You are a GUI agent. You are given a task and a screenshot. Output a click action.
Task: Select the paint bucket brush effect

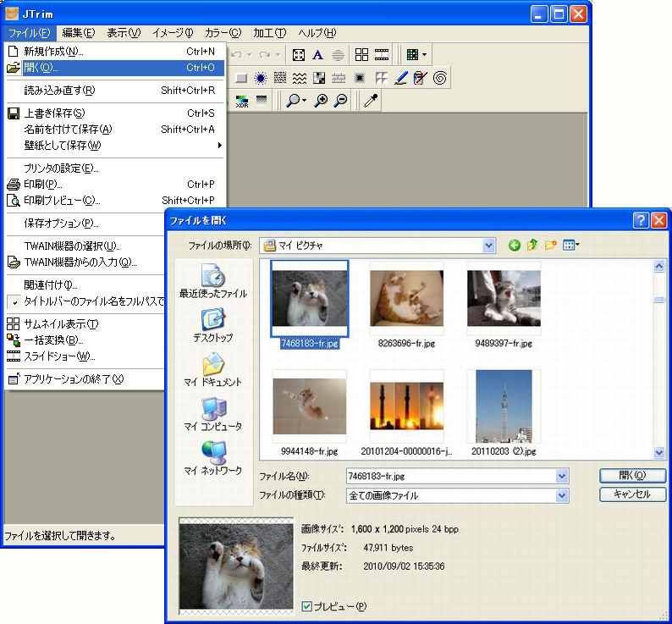click(420, 78)
